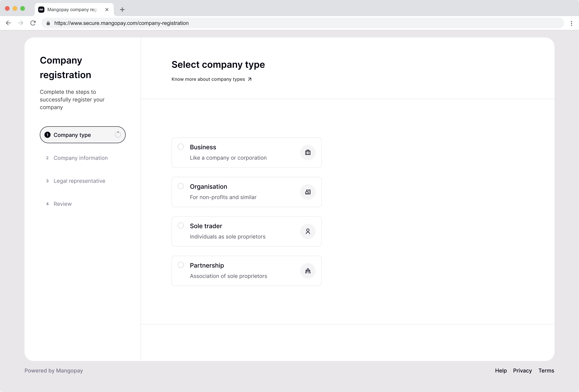Select the Organisation radio button
This screenshot has width=579, height=392.
pyautogui.click(x=181, y=186)
